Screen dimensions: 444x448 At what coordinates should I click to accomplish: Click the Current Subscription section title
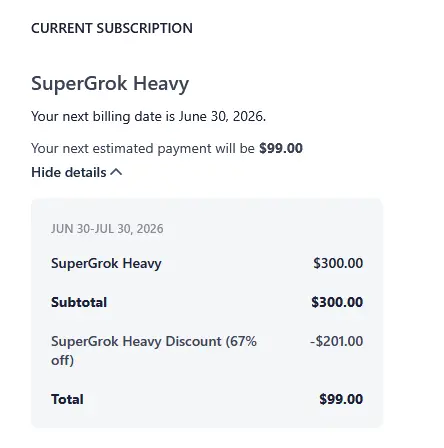(112, 28)
